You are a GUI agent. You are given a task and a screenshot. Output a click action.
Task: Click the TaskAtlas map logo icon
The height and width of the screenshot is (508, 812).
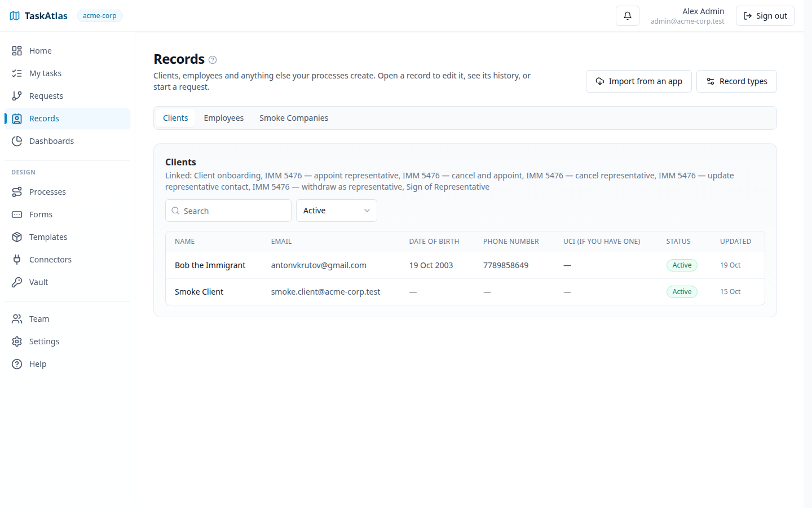(15, 16)
